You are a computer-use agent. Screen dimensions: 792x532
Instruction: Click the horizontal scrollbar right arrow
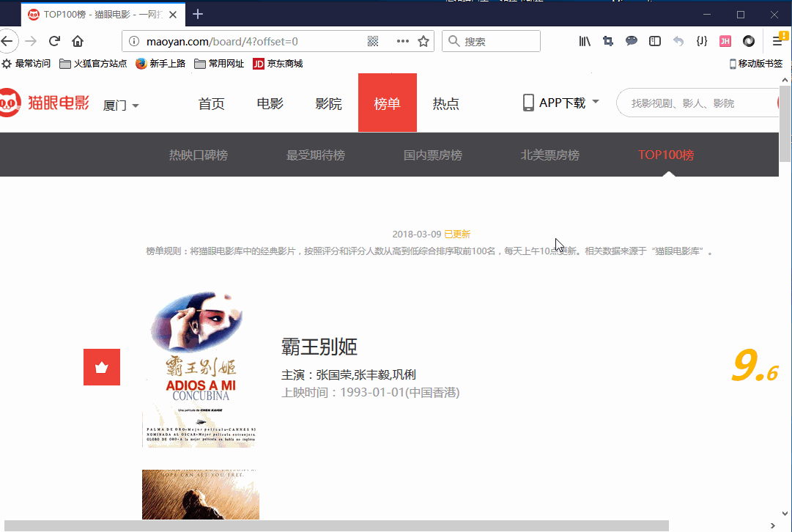coord(772,526)
